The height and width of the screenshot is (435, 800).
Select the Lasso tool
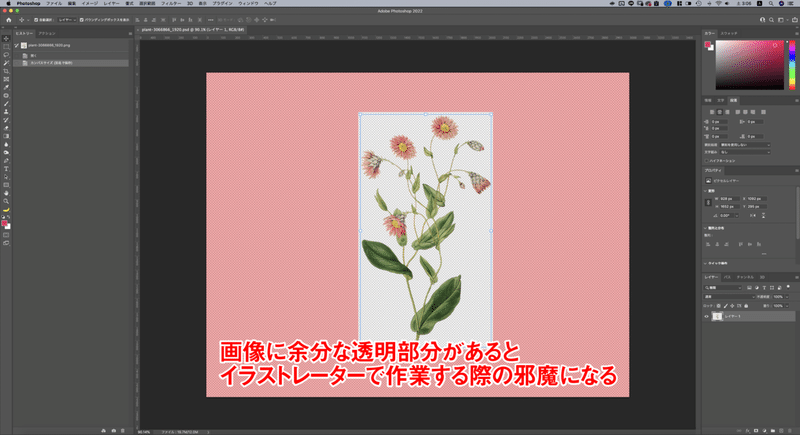tap(6, 55)
